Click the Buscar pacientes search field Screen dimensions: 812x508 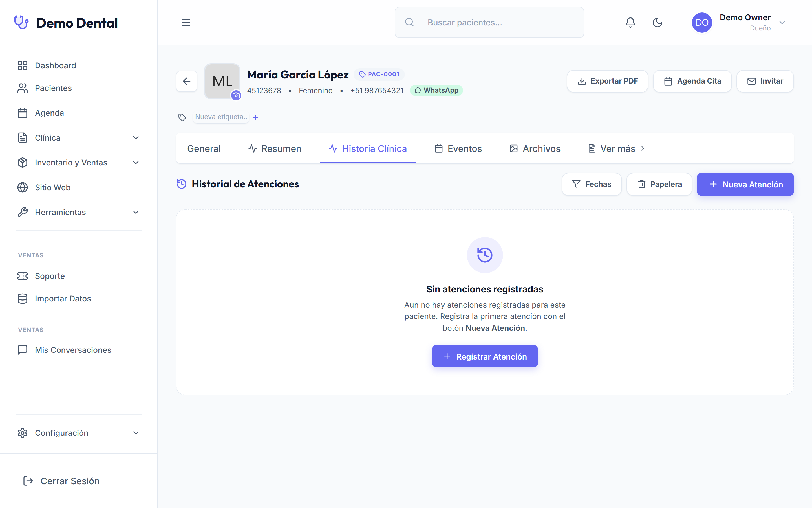click(x=489, y=23)
